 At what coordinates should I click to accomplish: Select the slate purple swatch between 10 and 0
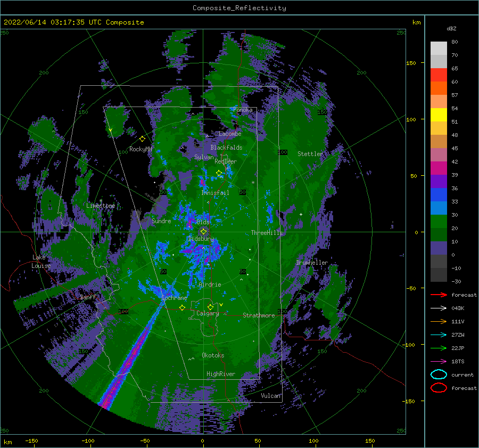(x=439, y=248)
